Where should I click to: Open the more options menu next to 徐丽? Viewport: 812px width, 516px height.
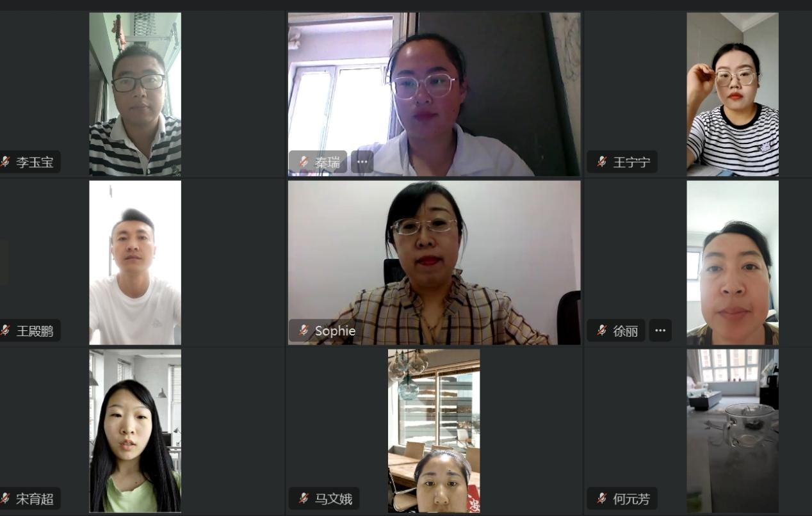point(660,331)
